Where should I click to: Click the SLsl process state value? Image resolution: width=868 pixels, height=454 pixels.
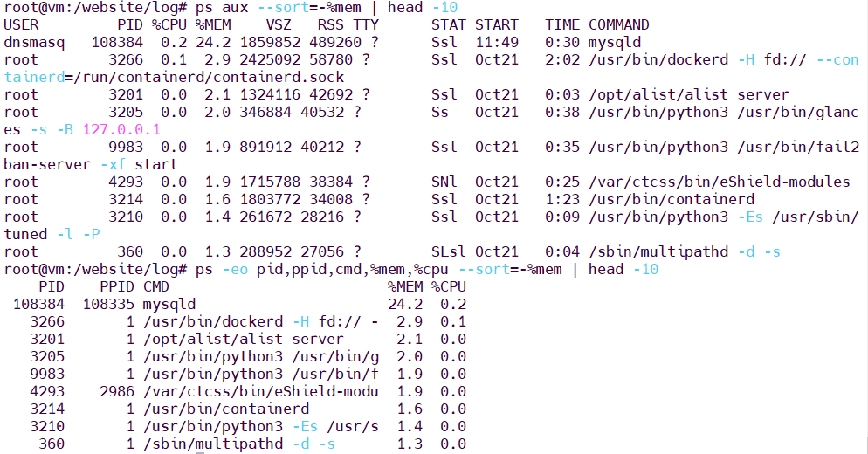448,251
